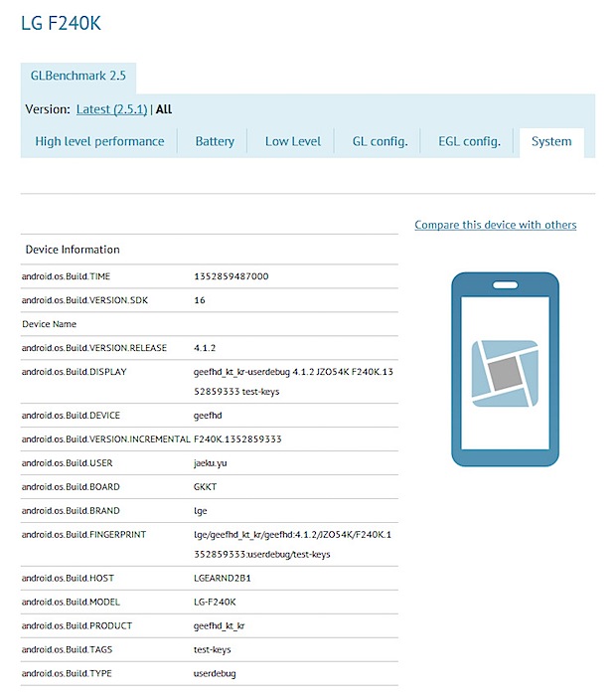Select the Low Level tab
Image resolution: width=616 pixels, height=698 pixels.
click(x=293, y=141)
